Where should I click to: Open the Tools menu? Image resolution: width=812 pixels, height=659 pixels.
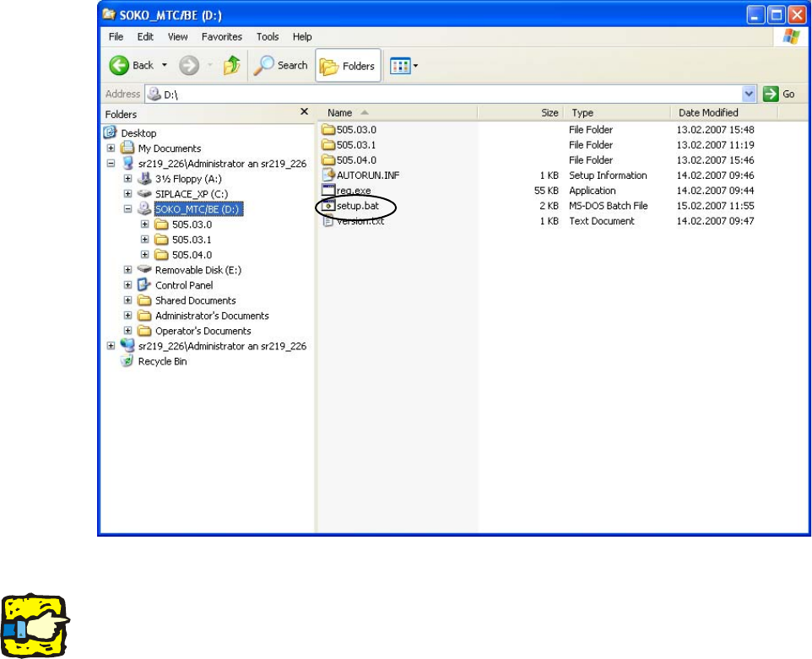tap(268, 37)
